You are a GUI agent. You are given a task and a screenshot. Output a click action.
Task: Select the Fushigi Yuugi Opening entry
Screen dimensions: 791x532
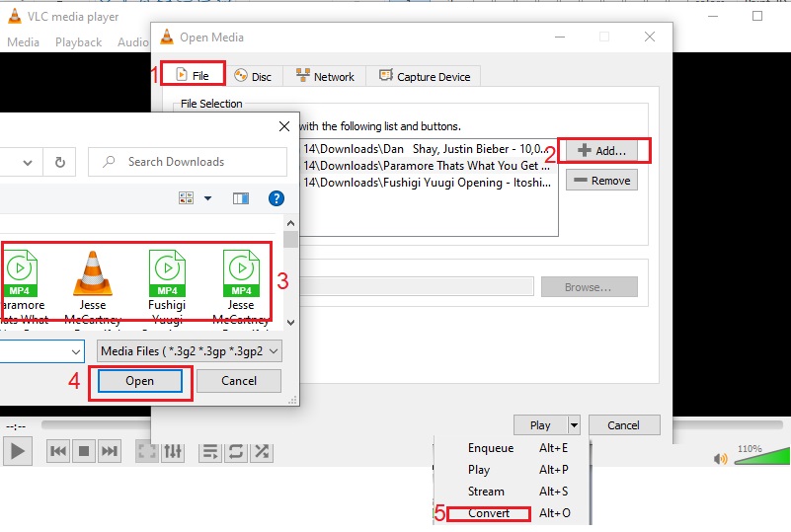click(x=428, y=182)
